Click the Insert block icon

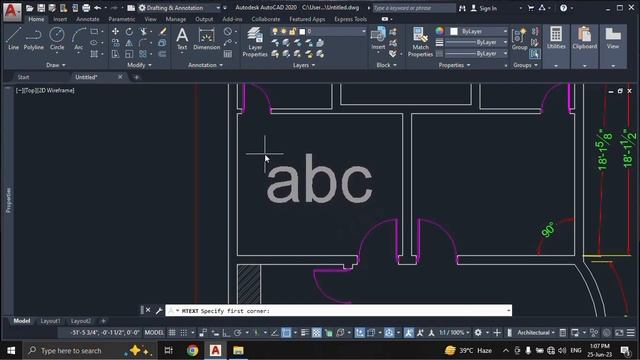coord(378,38)
